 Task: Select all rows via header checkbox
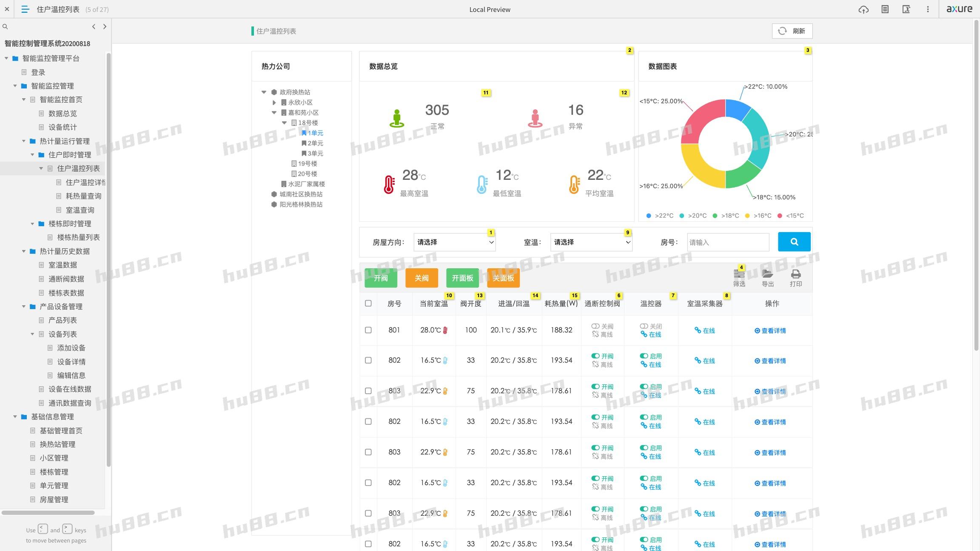[x=368, y=303]
